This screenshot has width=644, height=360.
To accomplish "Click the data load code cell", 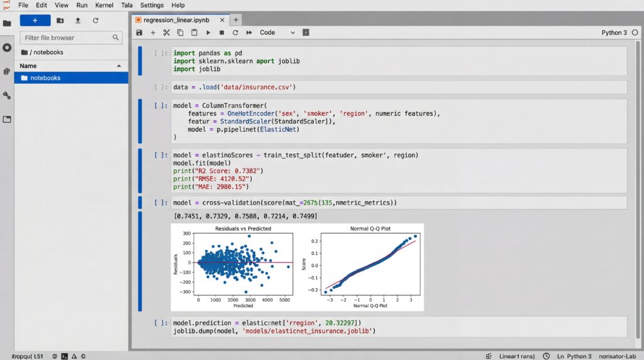I will (398, 87).
